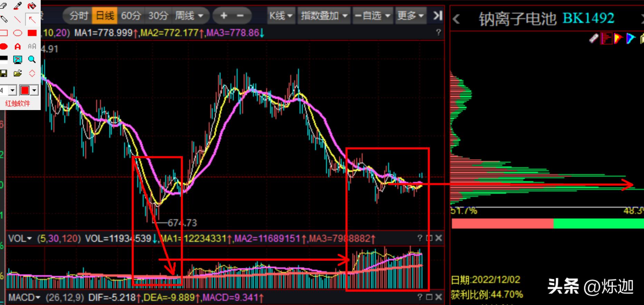Select the red chip distribution histogram icon
Viewport: 644px width, 305px height.
pyautogui.click(x=606, y=38)
